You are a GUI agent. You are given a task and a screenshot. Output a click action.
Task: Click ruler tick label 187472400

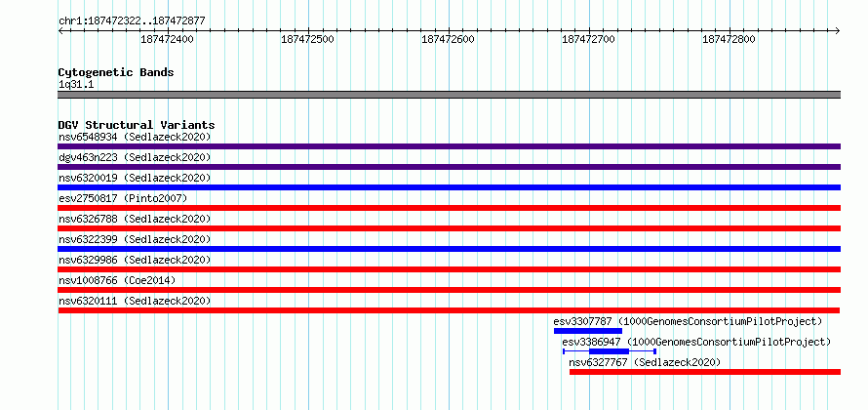[167, 40]
